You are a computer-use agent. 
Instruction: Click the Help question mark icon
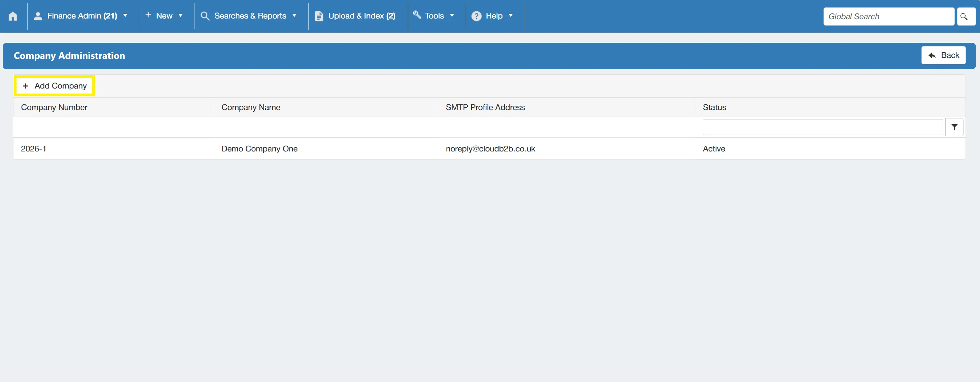click(476, 16)
